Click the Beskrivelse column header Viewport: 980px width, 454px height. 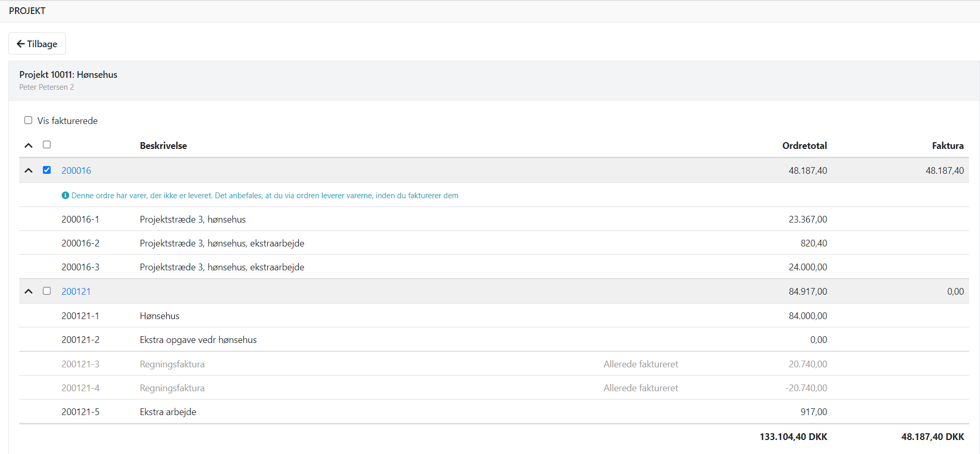coord(163,146)
